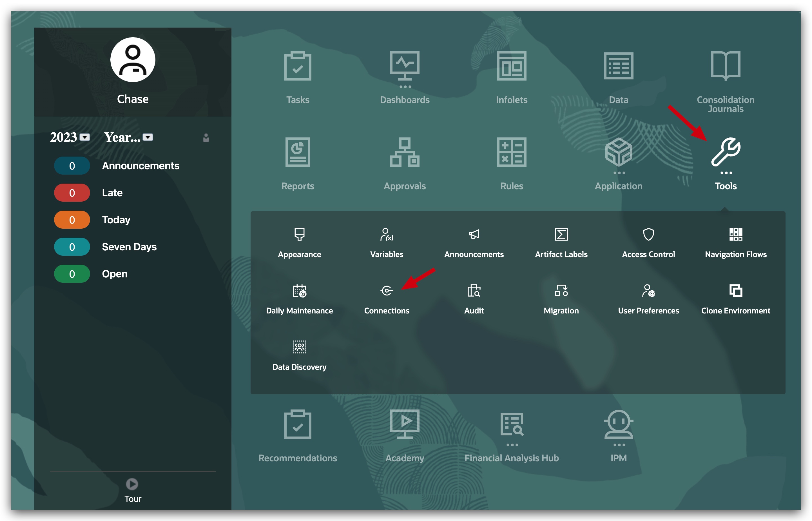Select the green Open count badge

click(x=72, y=274)
